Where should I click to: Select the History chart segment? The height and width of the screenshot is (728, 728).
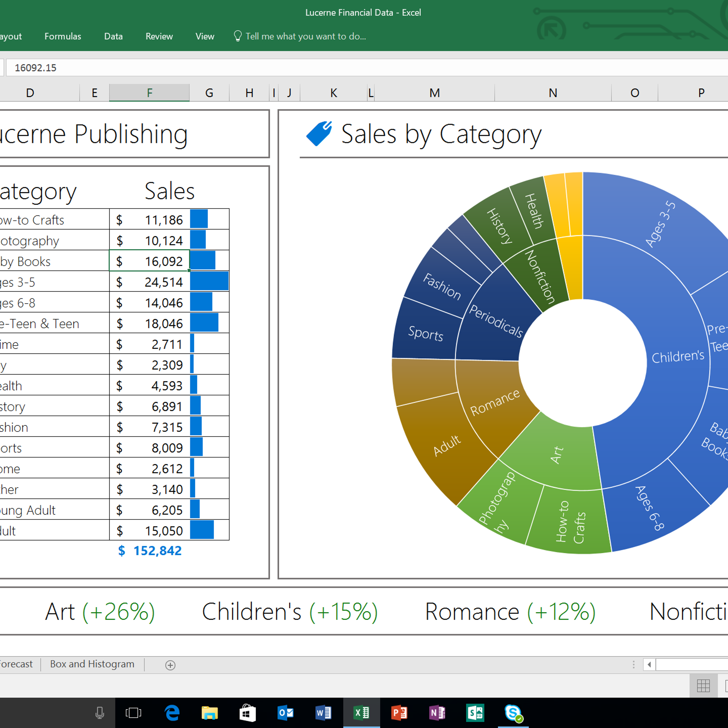[x=499, y=226]
